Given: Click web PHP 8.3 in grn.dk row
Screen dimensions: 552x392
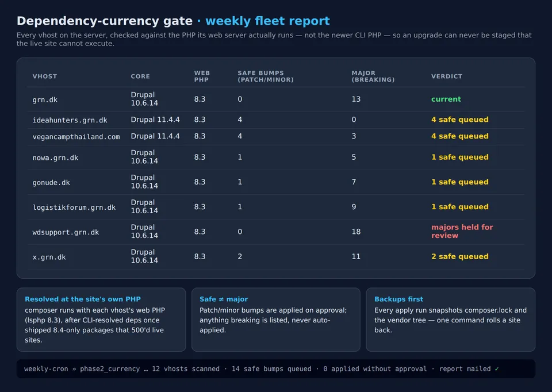Looking at the screenshot, I should (200, 99).
